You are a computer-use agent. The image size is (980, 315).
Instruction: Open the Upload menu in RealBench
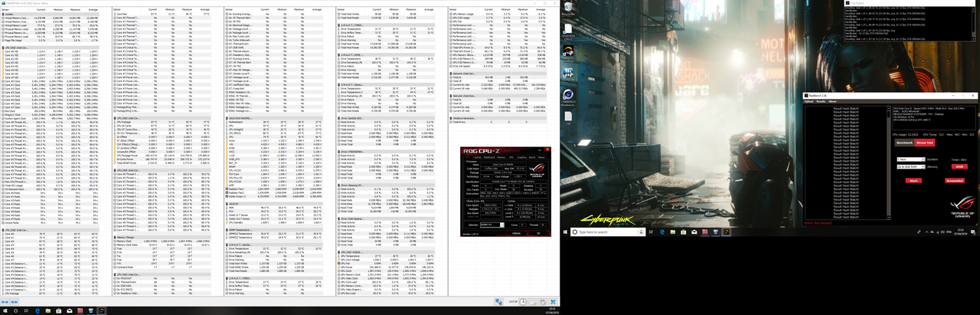pyautogui.click(x=808, y=101)
